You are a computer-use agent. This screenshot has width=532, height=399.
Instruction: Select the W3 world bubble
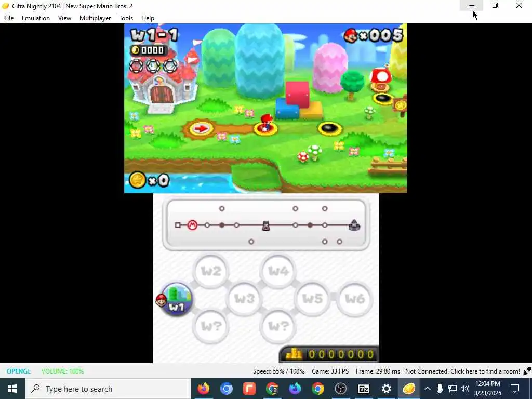coord(244,299)
